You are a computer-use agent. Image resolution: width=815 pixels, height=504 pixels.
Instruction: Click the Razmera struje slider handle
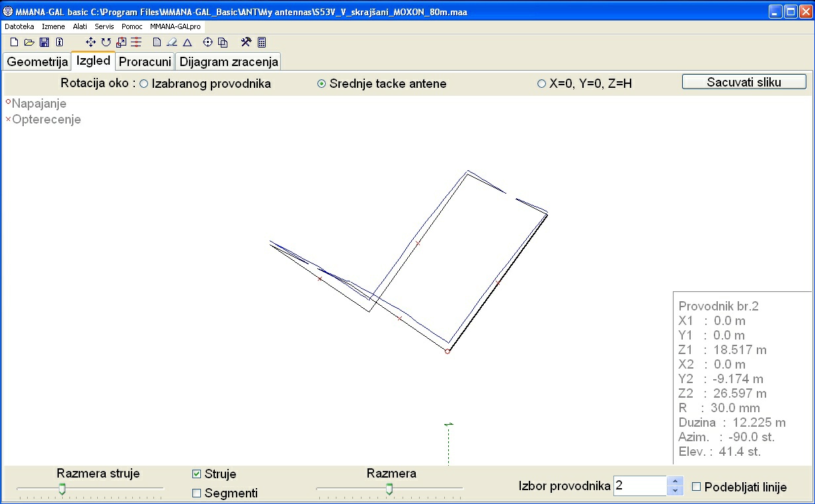tap(62, 489)
